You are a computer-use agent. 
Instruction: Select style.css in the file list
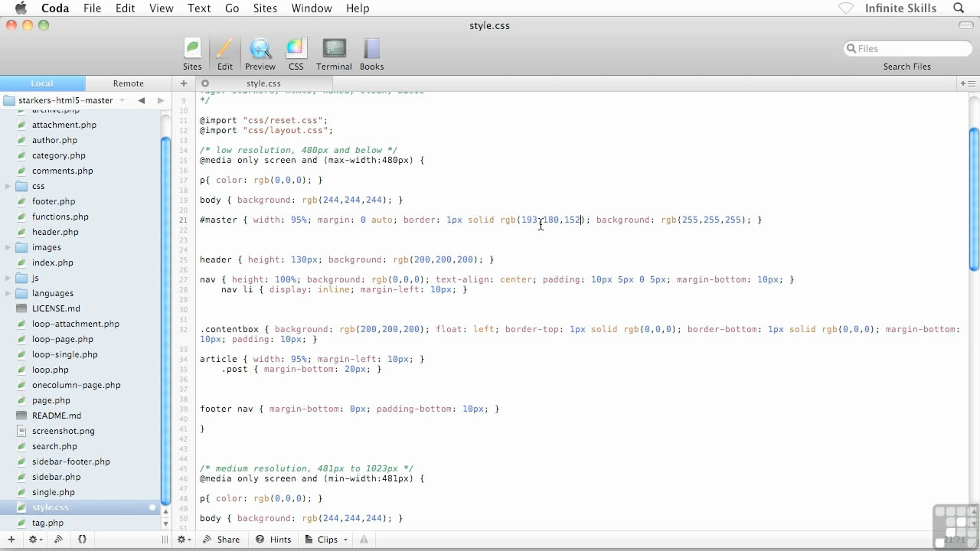pos(51,507)
